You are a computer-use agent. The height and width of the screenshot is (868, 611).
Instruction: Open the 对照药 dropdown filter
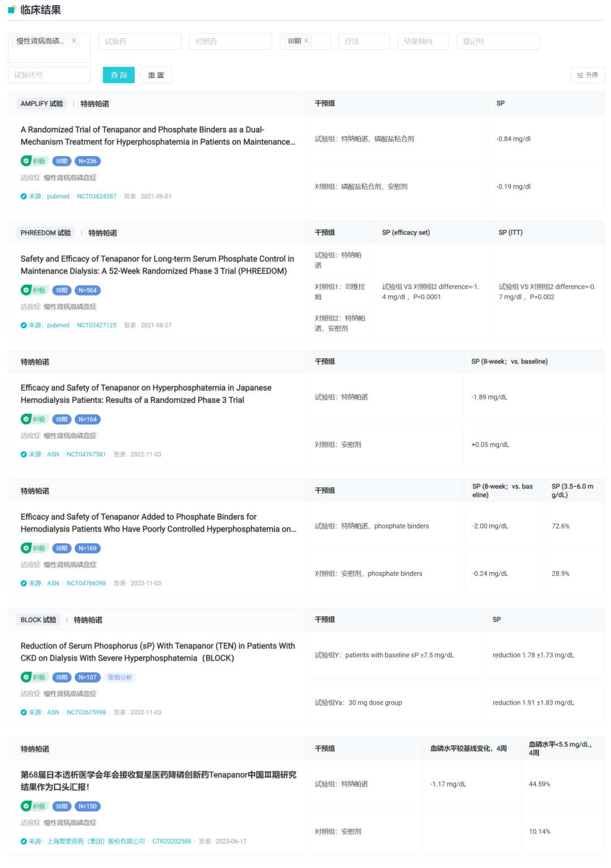(230, 41)
